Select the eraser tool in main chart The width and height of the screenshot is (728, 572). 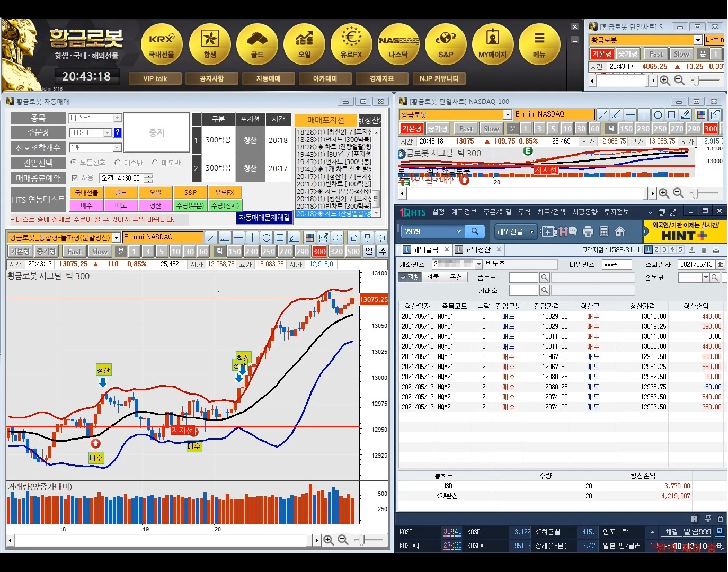click(338, 237)
